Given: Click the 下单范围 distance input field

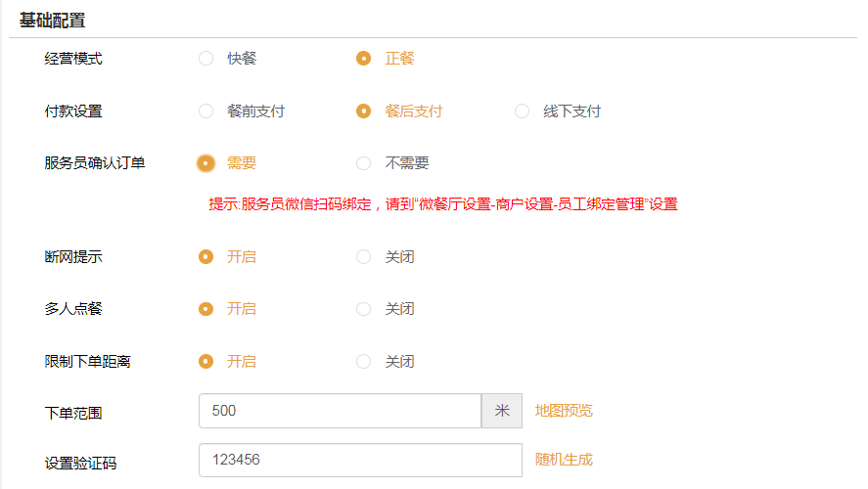Looking at the screenshot, I should tap(340, 412).
